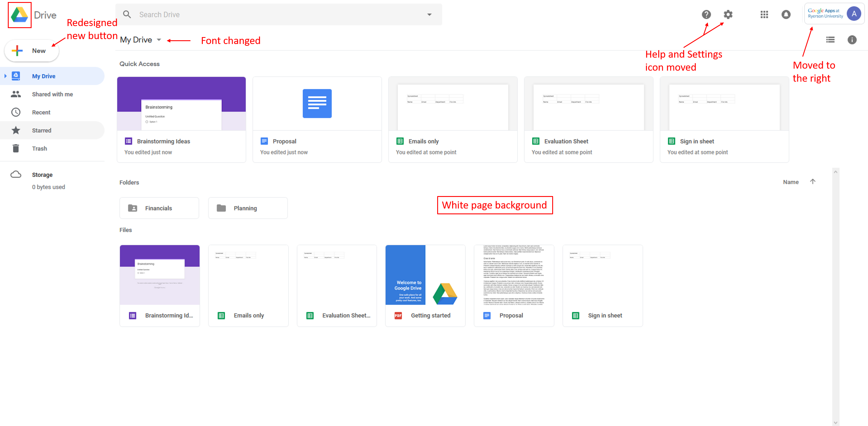Click the Storage label
The image size is (868, 426).
pyautogui.click(x=42, y=175)
